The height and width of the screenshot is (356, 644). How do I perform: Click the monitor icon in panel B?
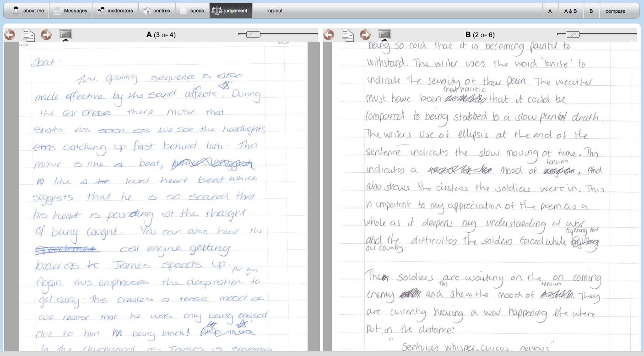click(x=385, y=35)
